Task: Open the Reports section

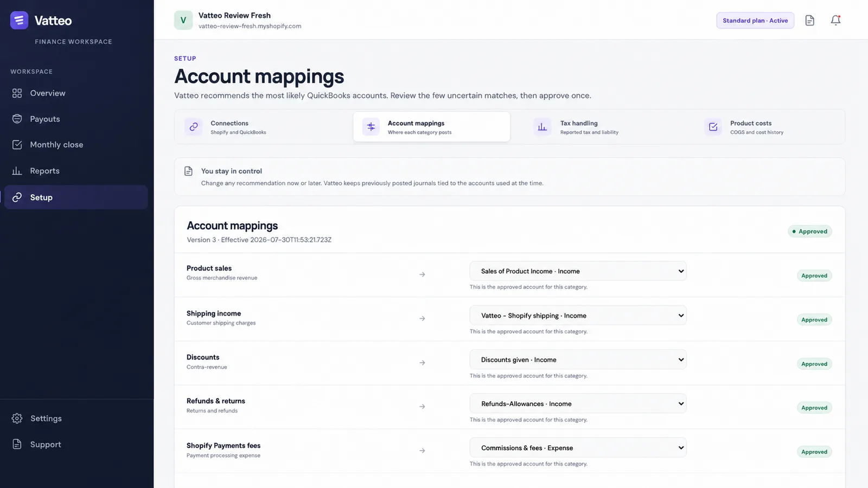Action: (76, 171)
